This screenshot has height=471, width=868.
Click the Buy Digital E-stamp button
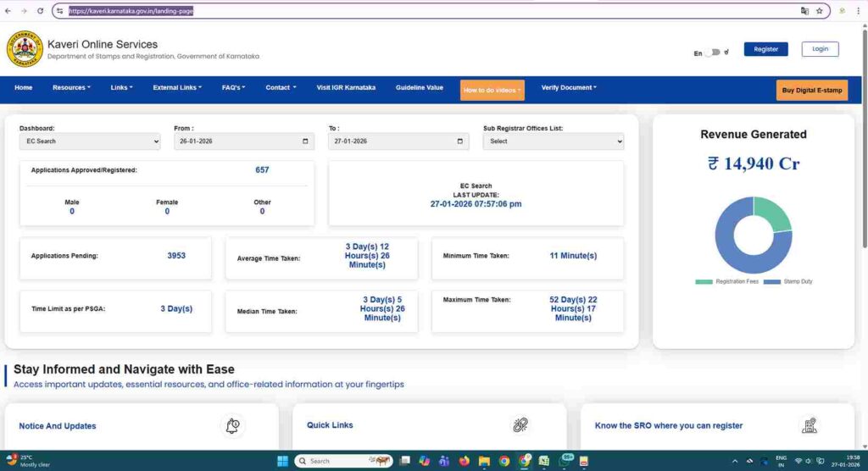(811, 90)
